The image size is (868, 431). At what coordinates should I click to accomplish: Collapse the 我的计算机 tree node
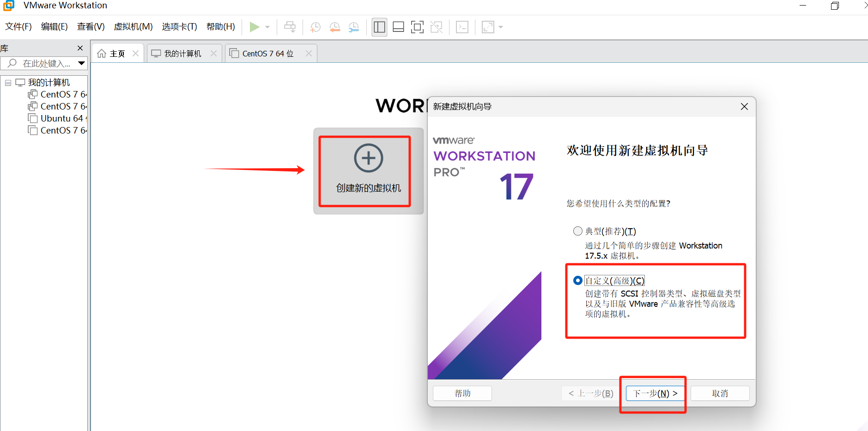8,83
